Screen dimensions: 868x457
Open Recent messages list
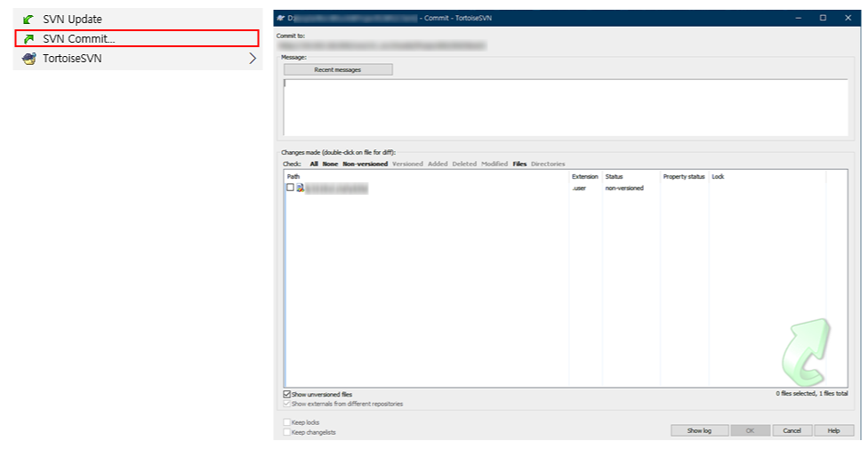pyautogui.click(x=338, y=69)
